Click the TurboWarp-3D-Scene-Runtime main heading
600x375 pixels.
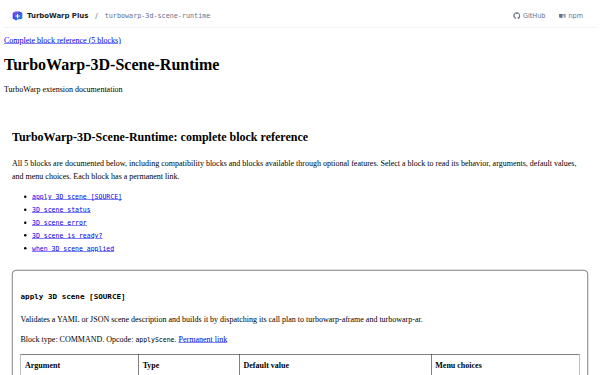pyautogui.click(x=112, y=65)
